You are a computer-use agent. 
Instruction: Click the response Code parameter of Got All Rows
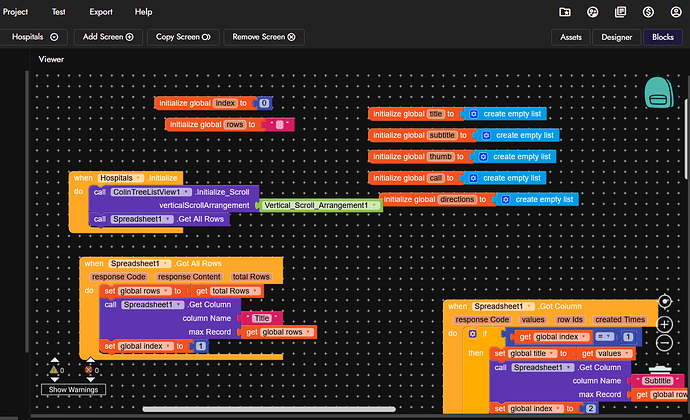pos(119,277)
